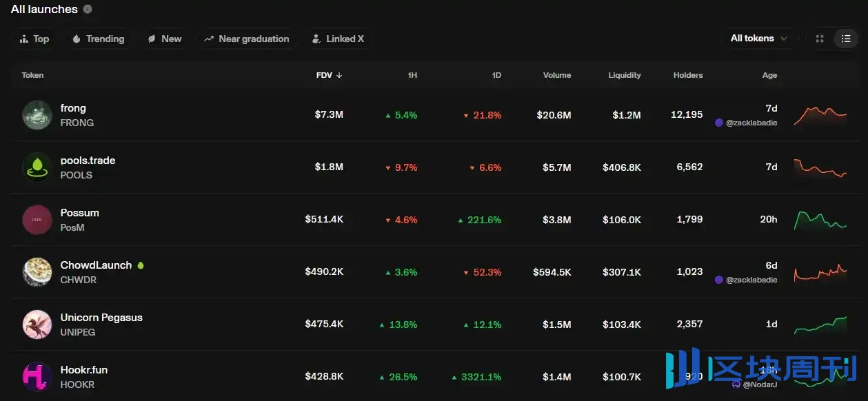
Task: Open the Unicorn Pegasus token avatar
Action: click(x=37, y=325)
